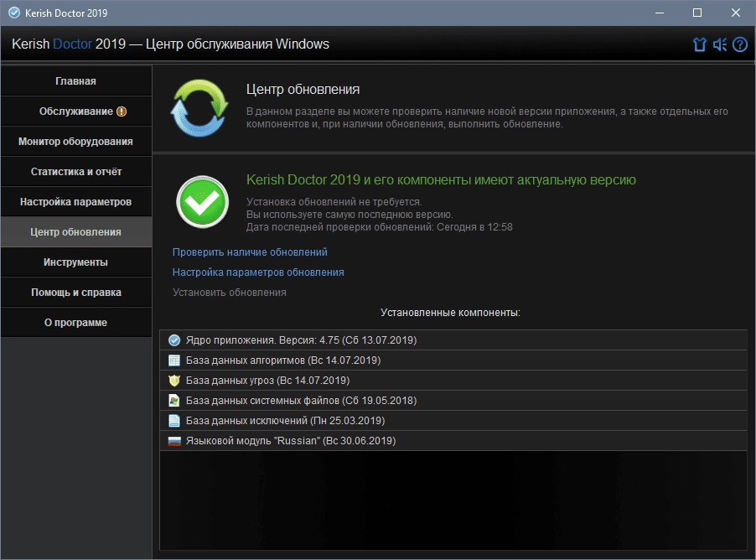756x560 pixels.
Task: Open the Главная section
Action: [76, 81]
